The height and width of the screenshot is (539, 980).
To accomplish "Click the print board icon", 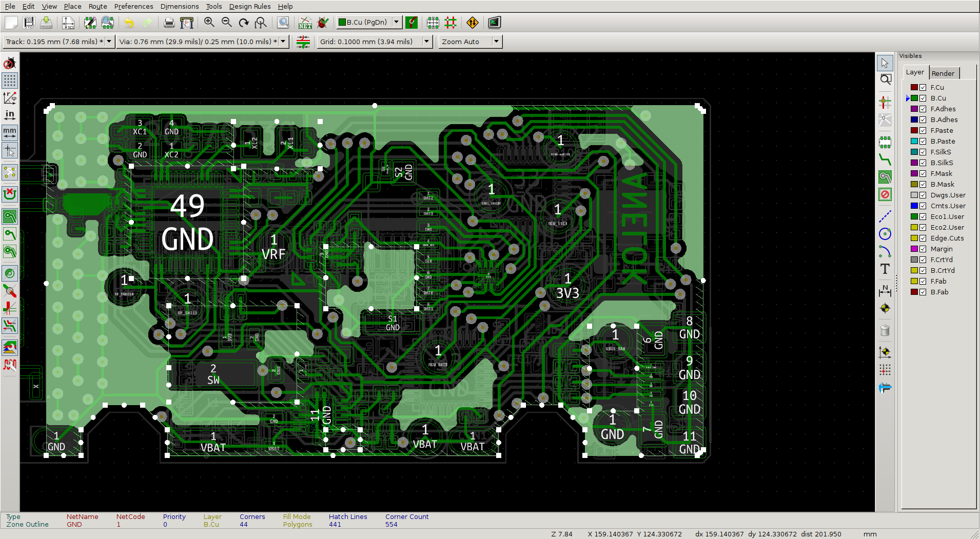I will [169, 23].
